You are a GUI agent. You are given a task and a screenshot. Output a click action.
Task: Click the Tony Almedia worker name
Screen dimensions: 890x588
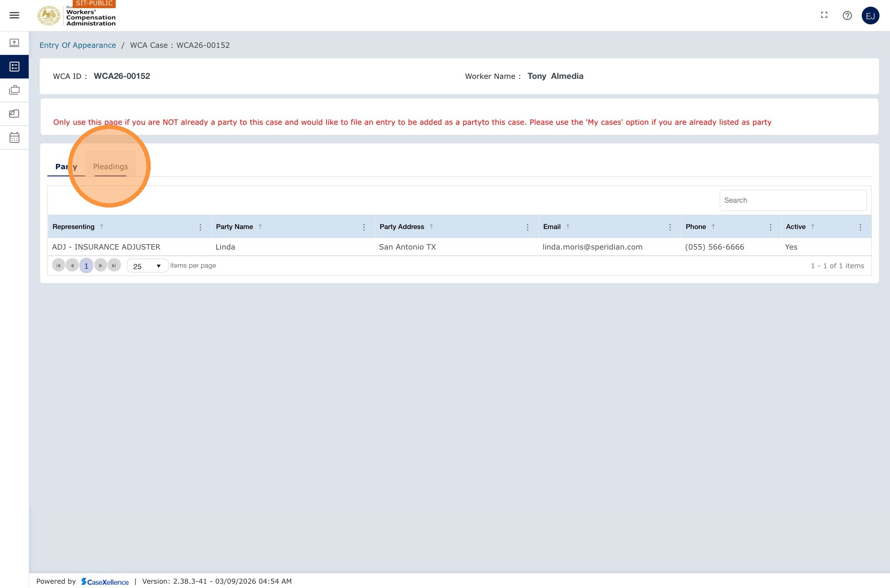[555, 76]
